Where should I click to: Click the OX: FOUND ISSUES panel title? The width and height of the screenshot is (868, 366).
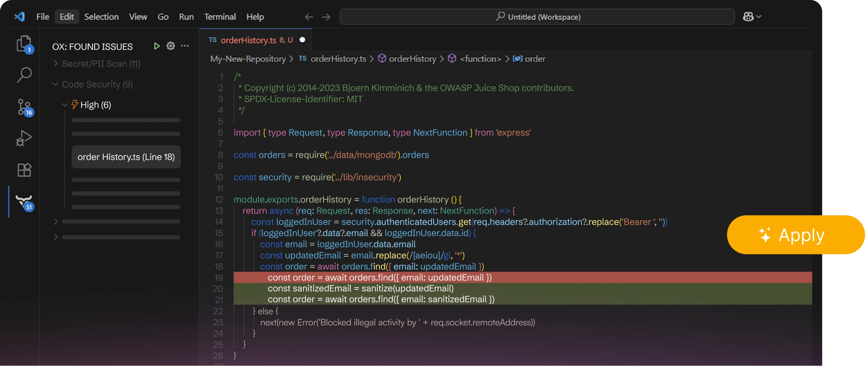pyautogui.click(x=93, y=47)
